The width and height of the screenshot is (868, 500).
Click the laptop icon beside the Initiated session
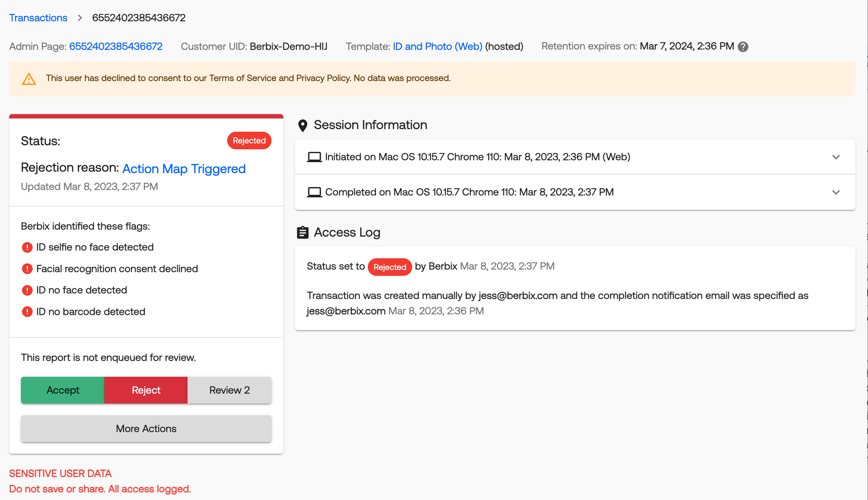pos(314,157)
